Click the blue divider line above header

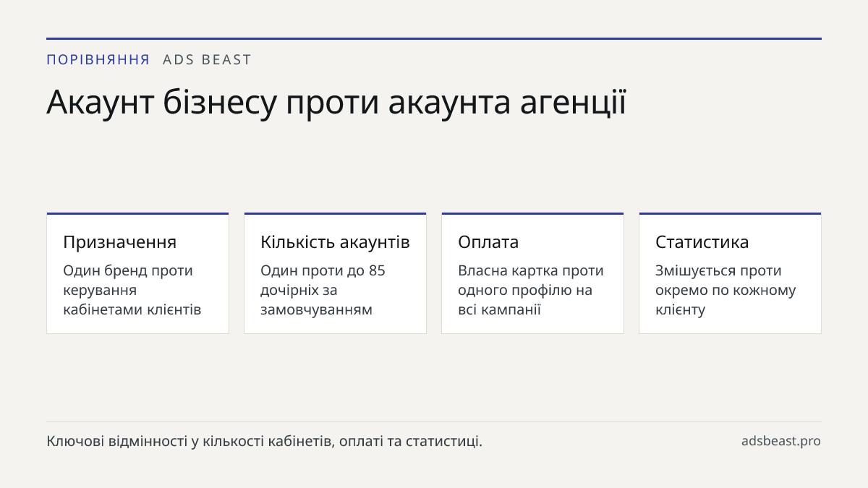pyautogui.click(x=434, y=38)
